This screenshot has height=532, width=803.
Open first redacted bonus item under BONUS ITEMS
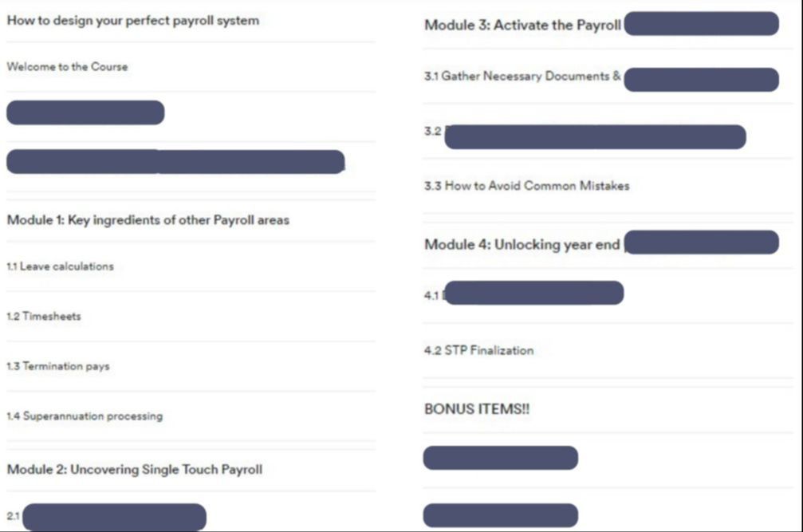(x=500, y=458)
